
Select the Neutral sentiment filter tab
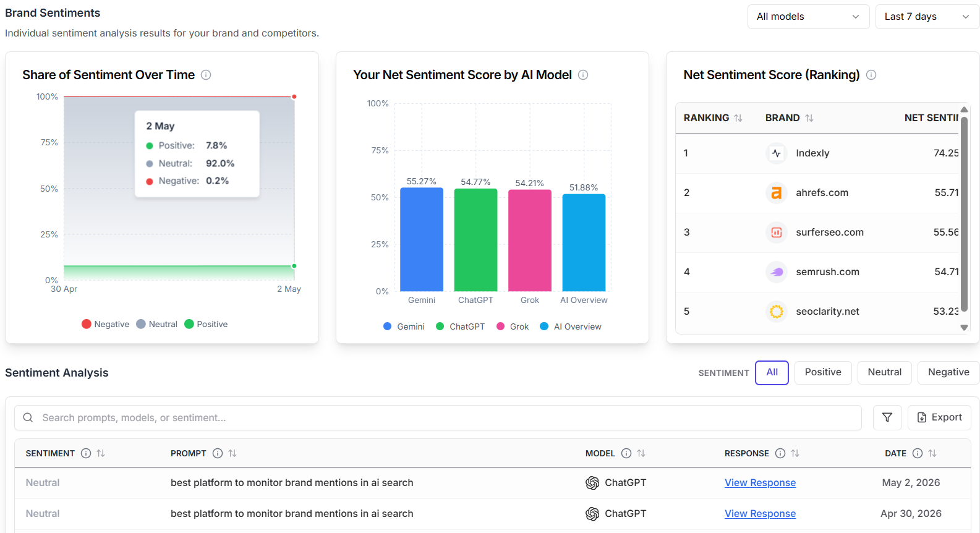(885, 372)
